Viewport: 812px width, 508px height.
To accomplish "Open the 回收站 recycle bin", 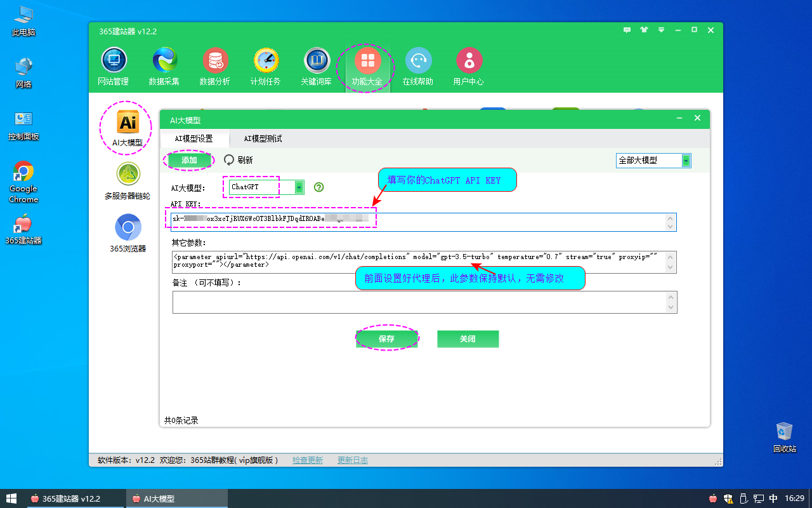I will pyautogui.click(x=785, y=437).
